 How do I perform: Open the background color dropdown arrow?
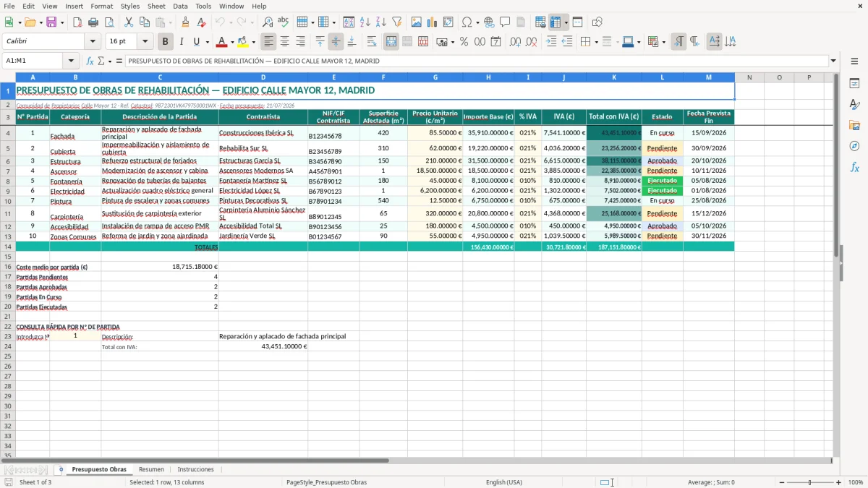coord(253,42)
